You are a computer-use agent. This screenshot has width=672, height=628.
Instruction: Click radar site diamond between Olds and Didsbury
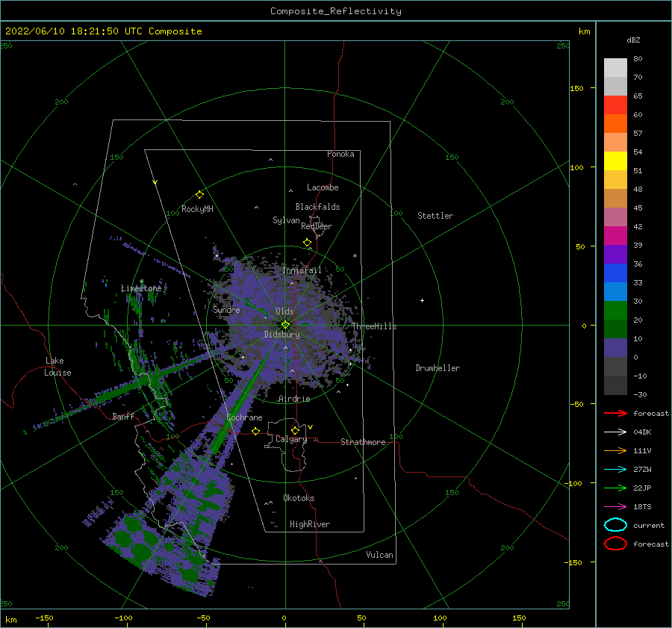tap(285, 325)
